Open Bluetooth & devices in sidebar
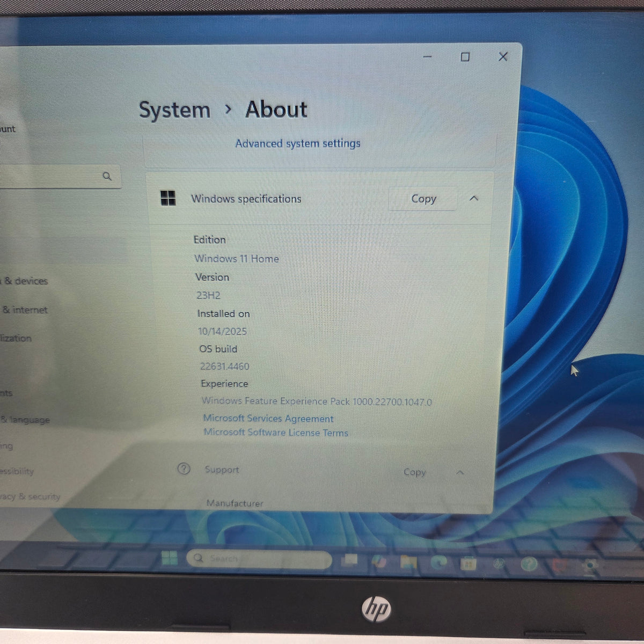The width and height of the screenshot is (644, 644). [24, 281]
